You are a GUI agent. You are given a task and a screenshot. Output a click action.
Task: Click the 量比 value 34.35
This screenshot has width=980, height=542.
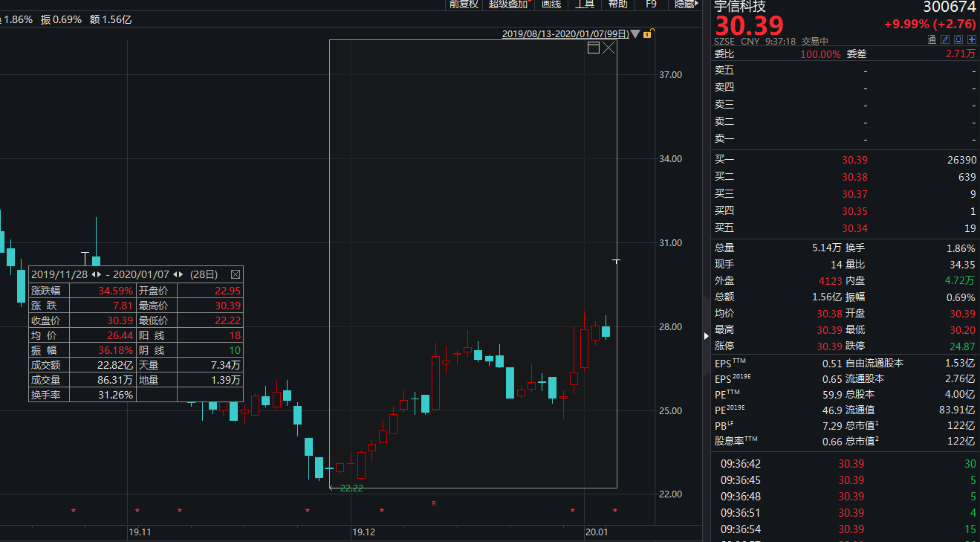[964, 265]
